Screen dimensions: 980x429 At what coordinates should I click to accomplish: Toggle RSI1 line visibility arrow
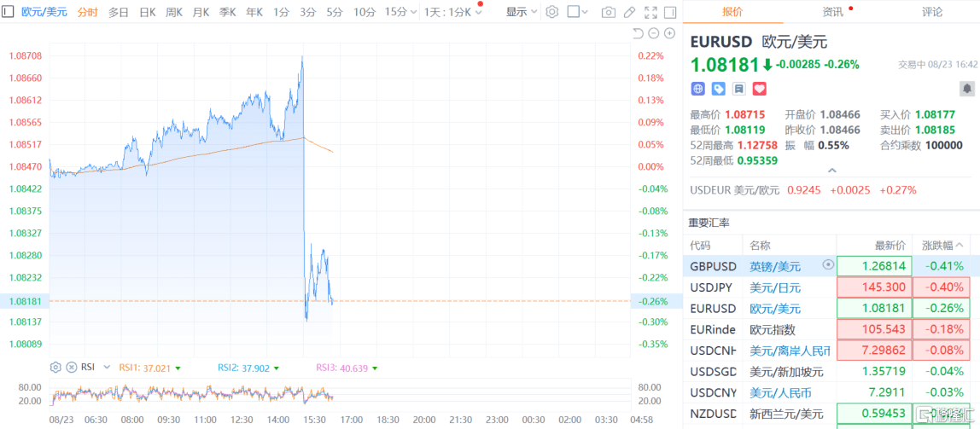click(x=178, y=368)
